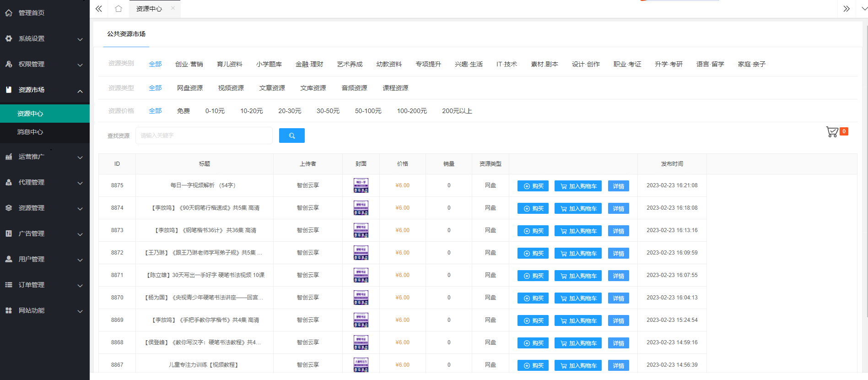This screenshot has width=868, height=380.
Task: Click the 资源市场 book icon
Action: (9, 90)
